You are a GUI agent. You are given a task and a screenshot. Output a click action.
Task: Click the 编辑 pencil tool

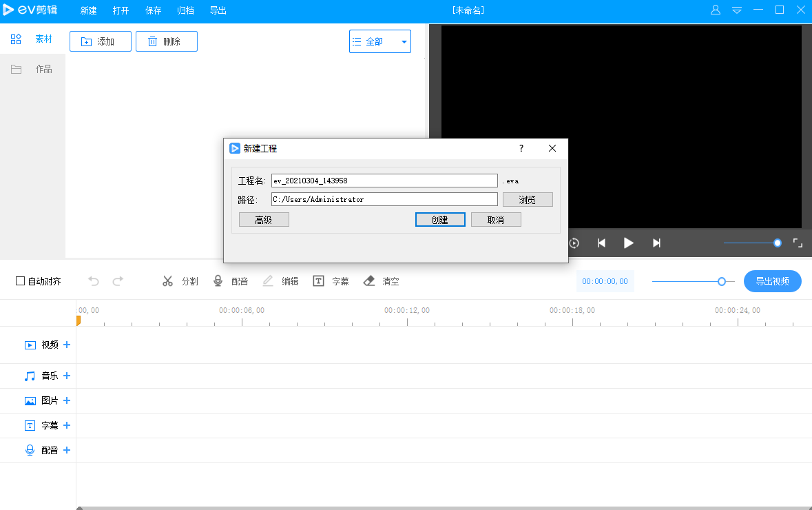coord(280,281)
